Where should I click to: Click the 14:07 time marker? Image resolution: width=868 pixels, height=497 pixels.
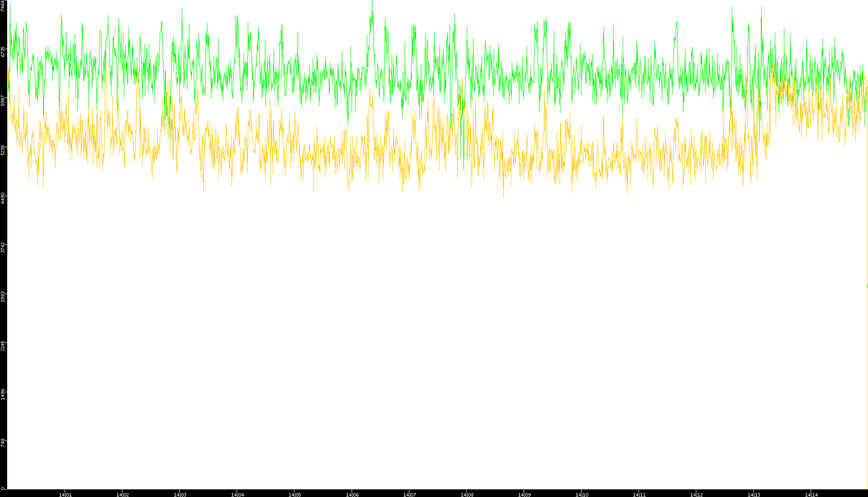pos(409,494)
